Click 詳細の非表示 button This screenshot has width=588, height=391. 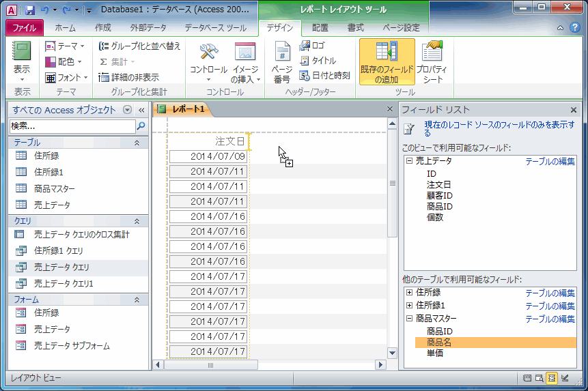tap(129, 77)
